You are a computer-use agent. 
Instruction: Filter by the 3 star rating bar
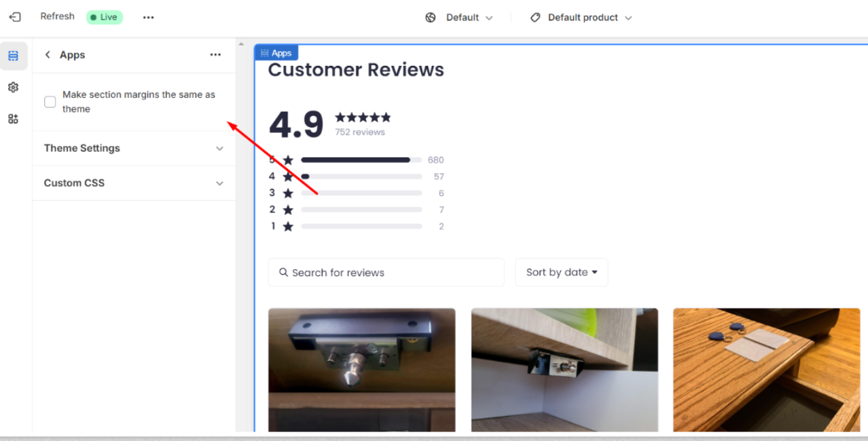click(x=361, y=193)
